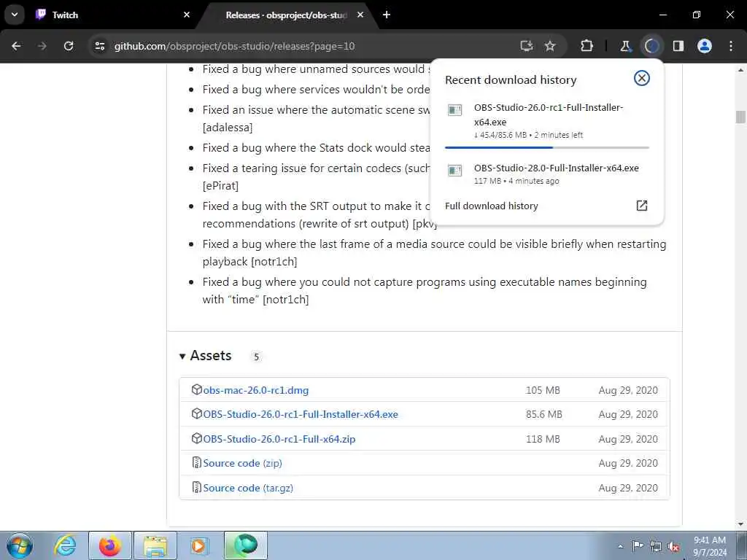The image size is (747, 560).
Task: Download OBS-Studio-26.0-rc1-Full-Installer-x64.exe from Assets
Action: point(301,414)
